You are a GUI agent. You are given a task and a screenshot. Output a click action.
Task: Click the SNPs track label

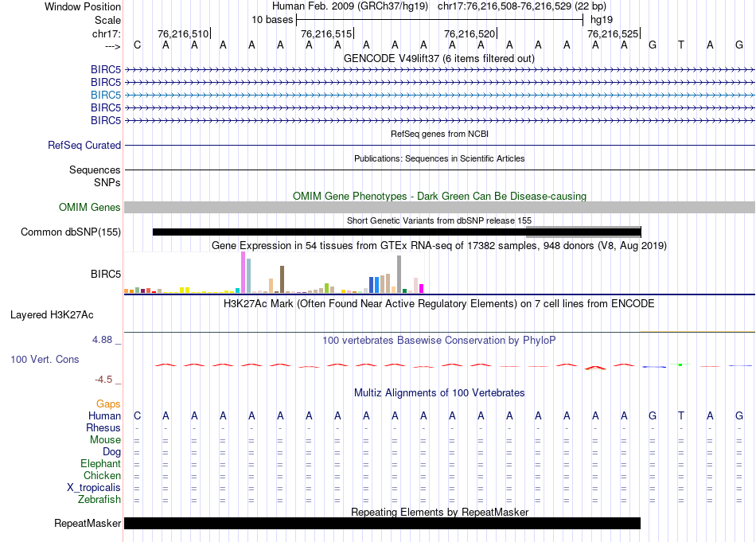coord(107,183)
